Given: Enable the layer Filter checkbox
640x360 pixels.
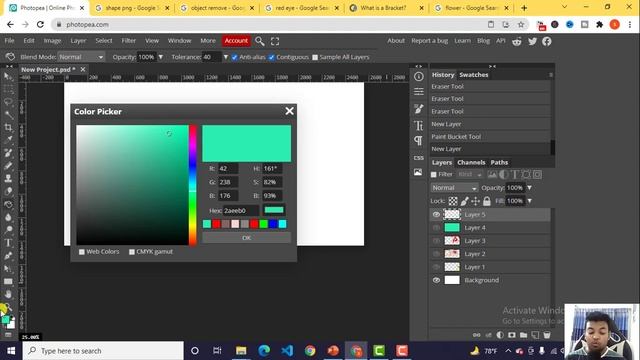Looking at the screenshot, I should point(433,175).
